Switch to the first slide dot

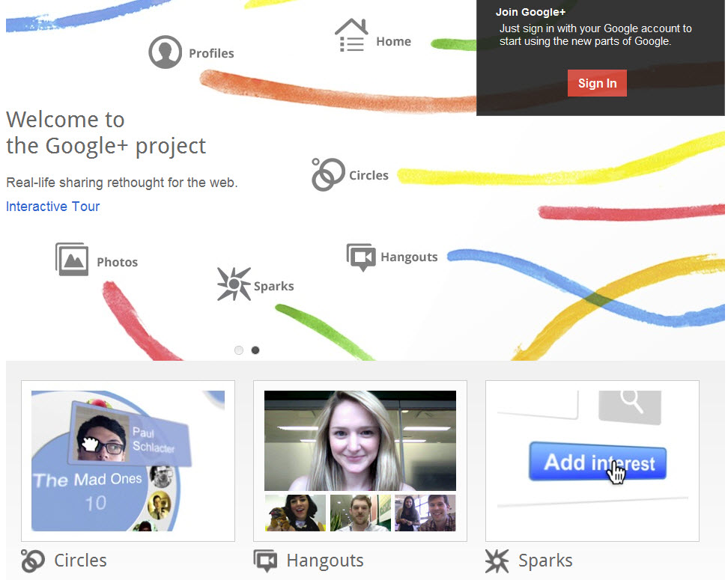point(239,350)
